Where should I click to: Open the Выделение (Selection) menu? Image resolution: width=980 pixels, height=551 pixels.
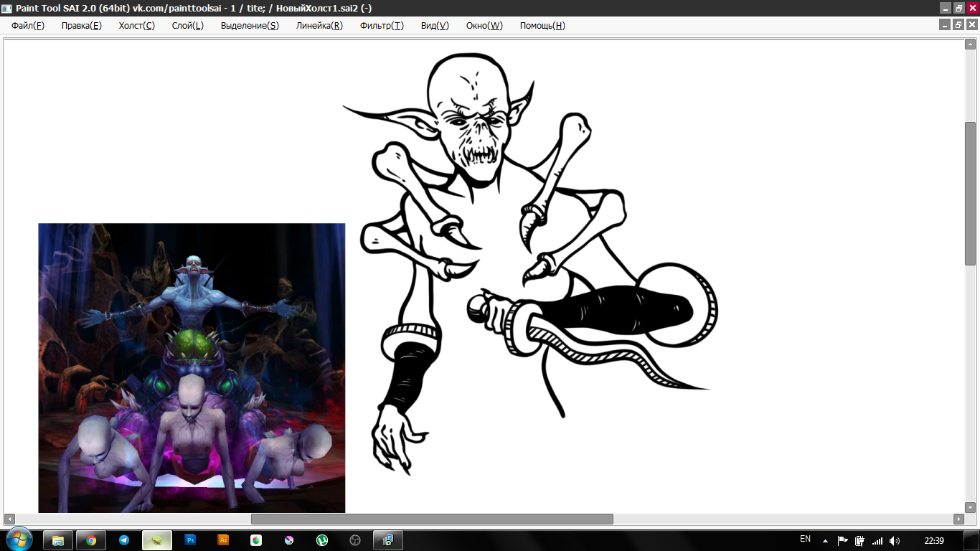click(250, 26)
